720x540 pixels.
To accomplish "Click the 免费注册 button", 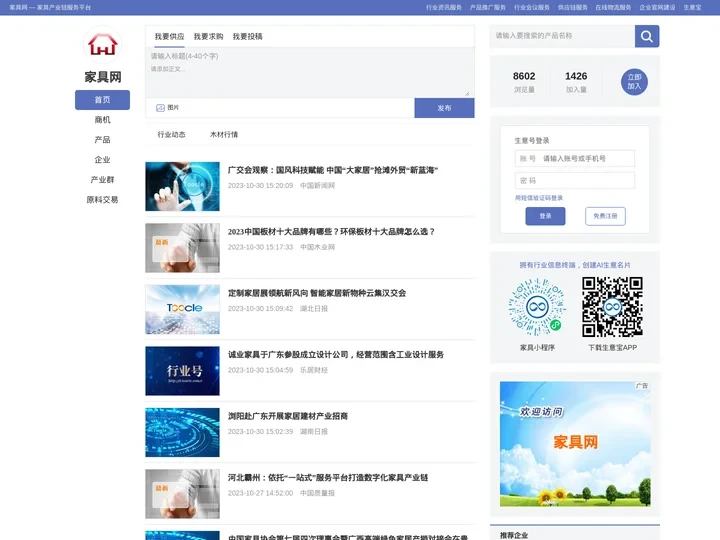I will pos(605,216).
